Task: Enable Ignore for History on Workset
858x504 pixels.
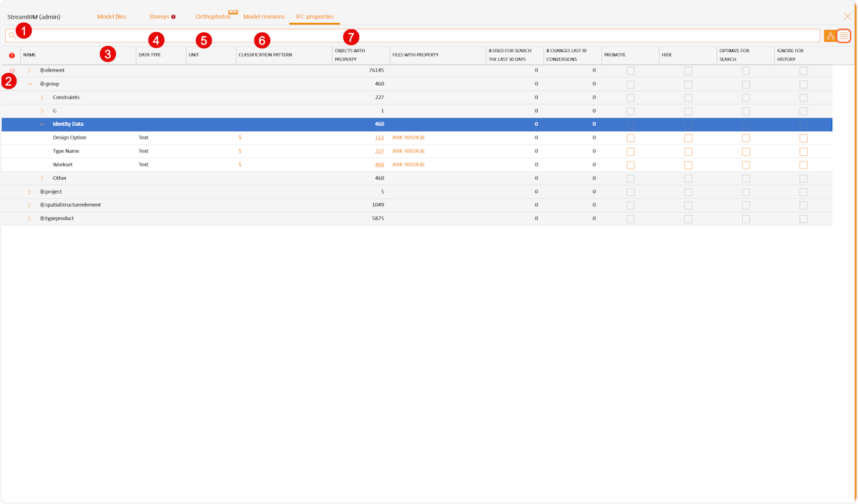Action: pos(804,165)
